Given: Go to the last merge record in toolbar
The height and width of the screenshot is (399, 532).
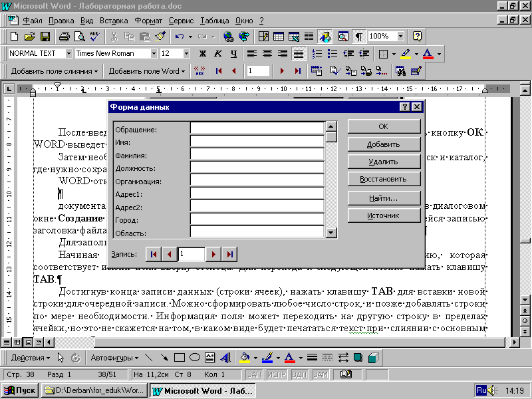Looking at the screenshot, I should (297, 71).
